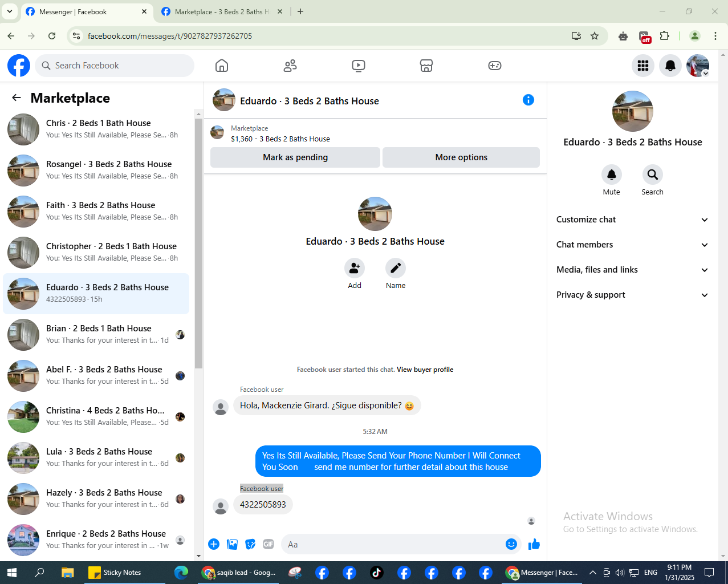This screenshot has width=728, height=584.
Task: Open TikTok icon in taskbar
Action: [x=377, y=573]
